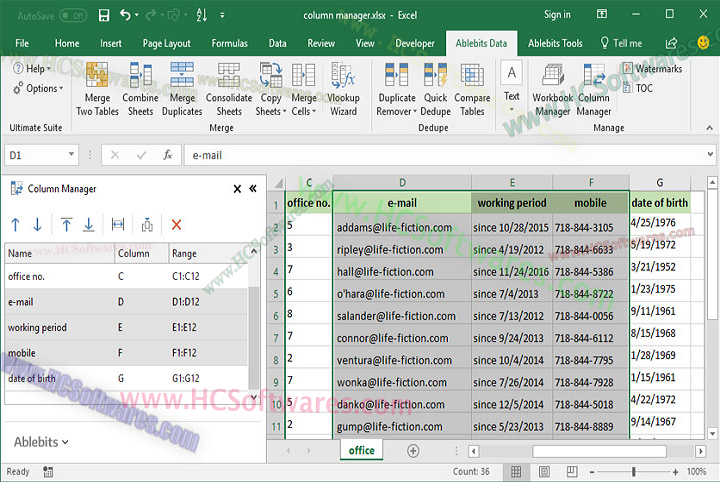This screenshot has width=720, height=484.
Task: Delete column with the red X icon
Action: click(176, 225)
